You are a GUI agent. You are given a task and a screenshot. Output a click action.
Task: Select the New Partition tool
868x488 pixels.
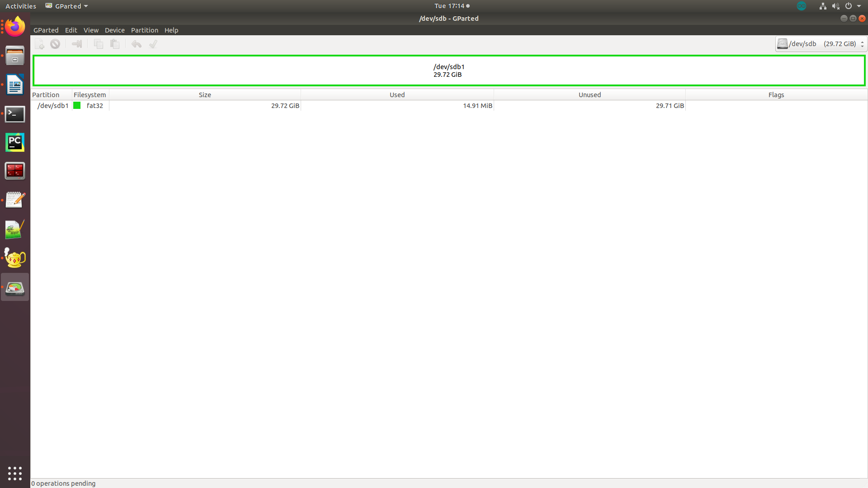39,44
